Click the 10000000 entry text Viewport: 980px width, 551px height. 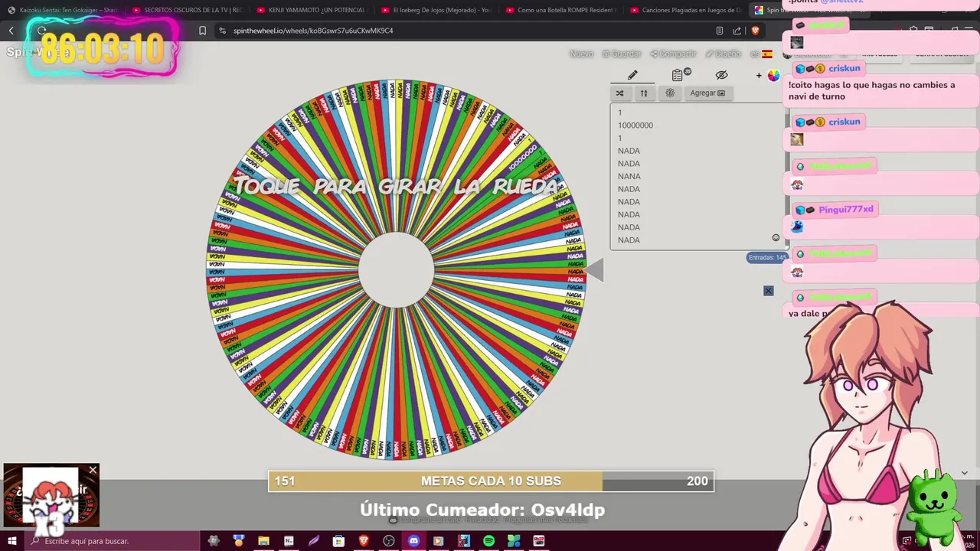635,126
